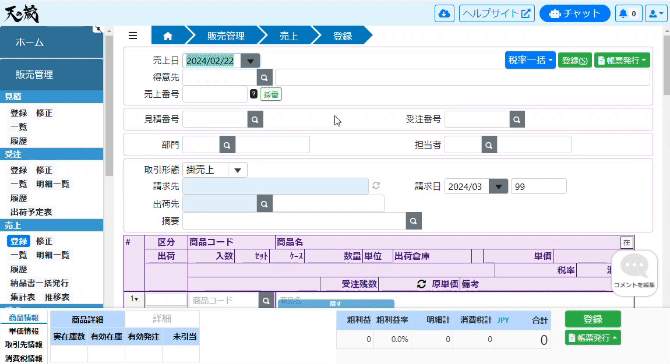Click the 請求日 day field showing 99
Screen dimensions: 670x364
click(539, 187)
